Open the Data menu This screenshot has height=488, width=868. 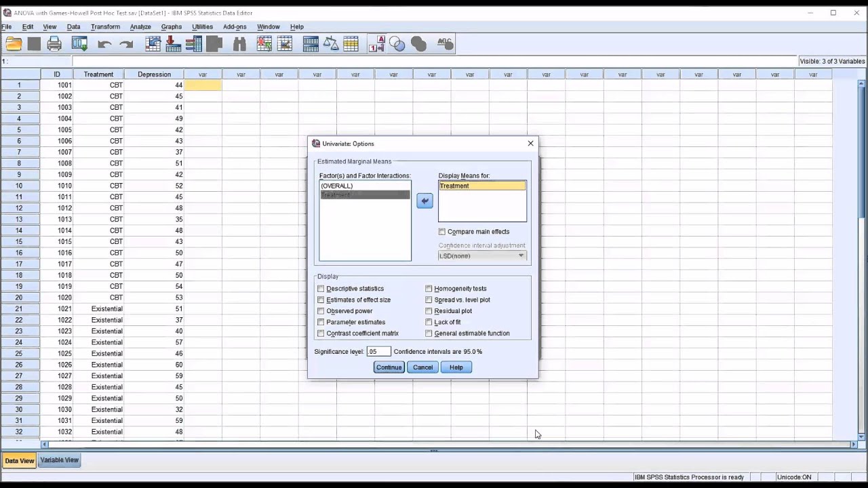coord(73,26)
